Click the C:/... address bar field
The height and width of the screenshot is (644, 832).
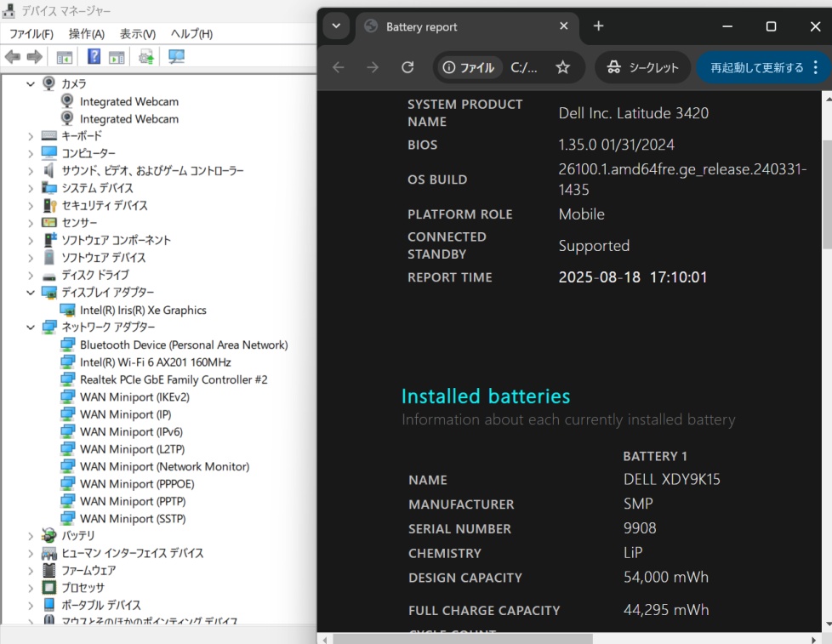pyautogui.click(x=524, y=67)
